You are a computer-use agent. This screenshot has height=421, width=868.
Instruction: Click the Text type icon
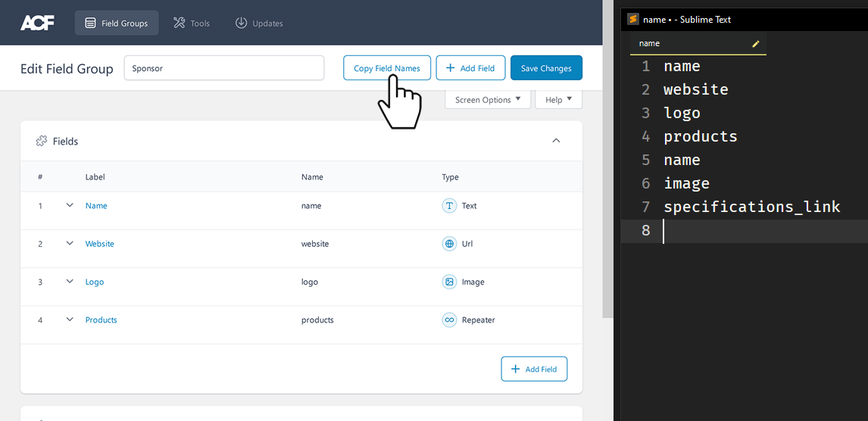click(x=449, y=206)
